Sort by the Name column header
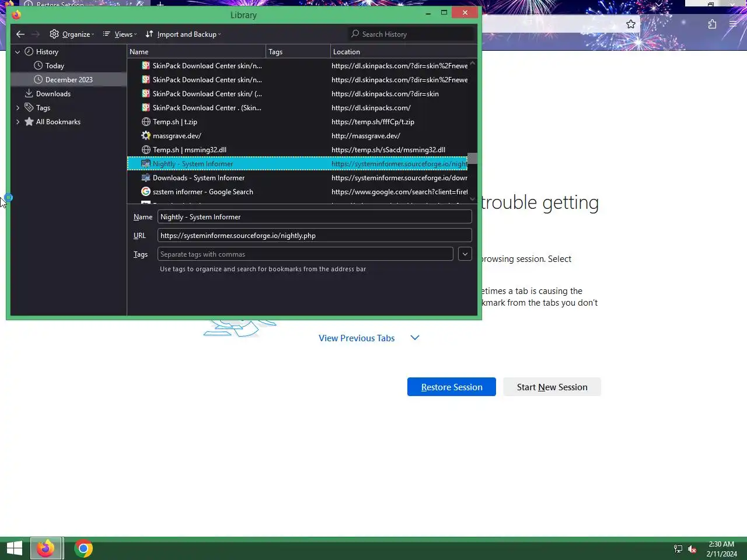Viewport: 747px width, 560px height. [x=197, y=52]
